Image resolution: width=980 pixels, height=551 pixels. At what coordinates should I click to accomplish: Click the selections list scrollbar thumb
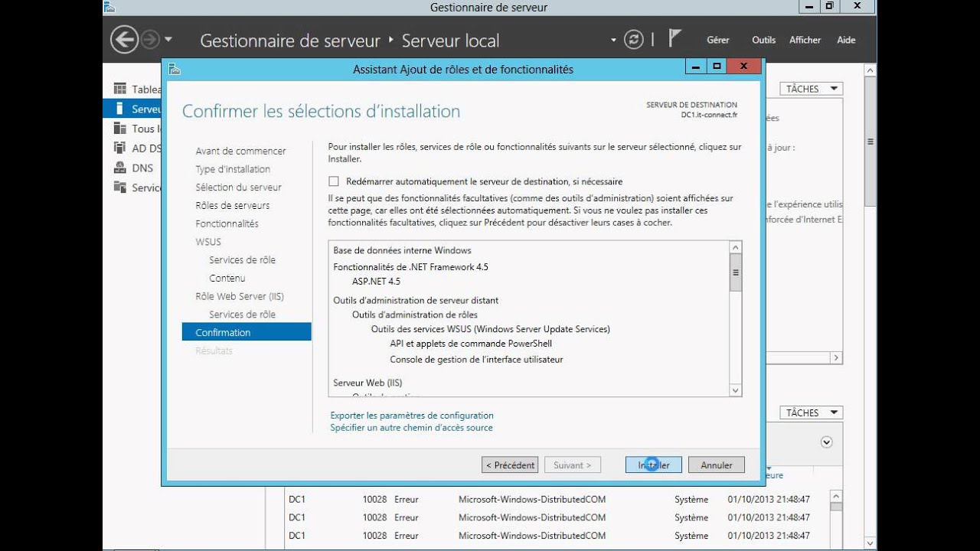[x=736, y=273]
